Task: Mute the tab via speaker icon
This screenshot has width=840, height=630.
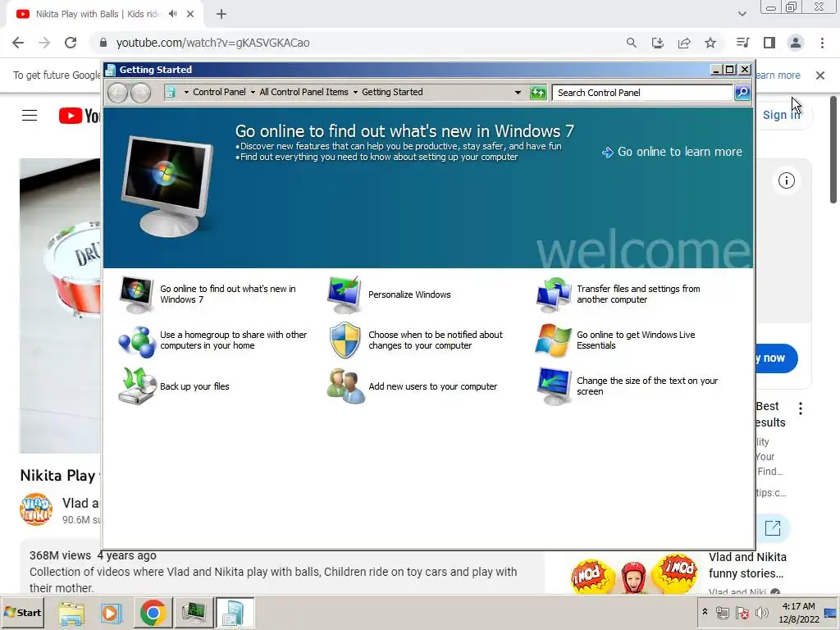Action: pyautogui.click(x=172, y=14)
